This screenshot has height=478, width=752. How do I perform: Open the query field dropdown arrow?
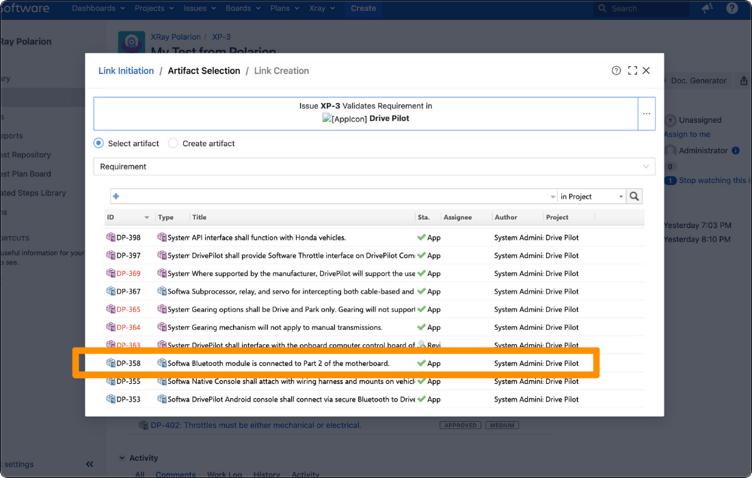coord(552,197)
